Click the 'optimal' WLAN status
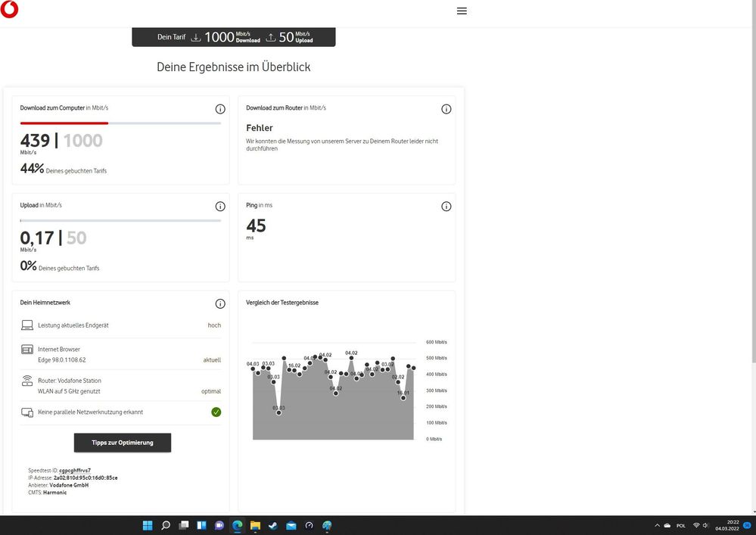 coord(210,391)
